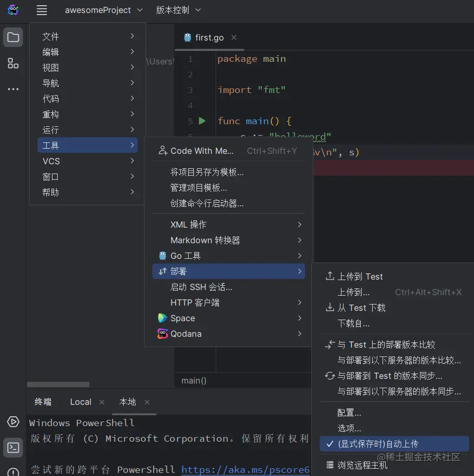
Task: Open the Problems tool window icon
Action: click(x=13, y=471)
